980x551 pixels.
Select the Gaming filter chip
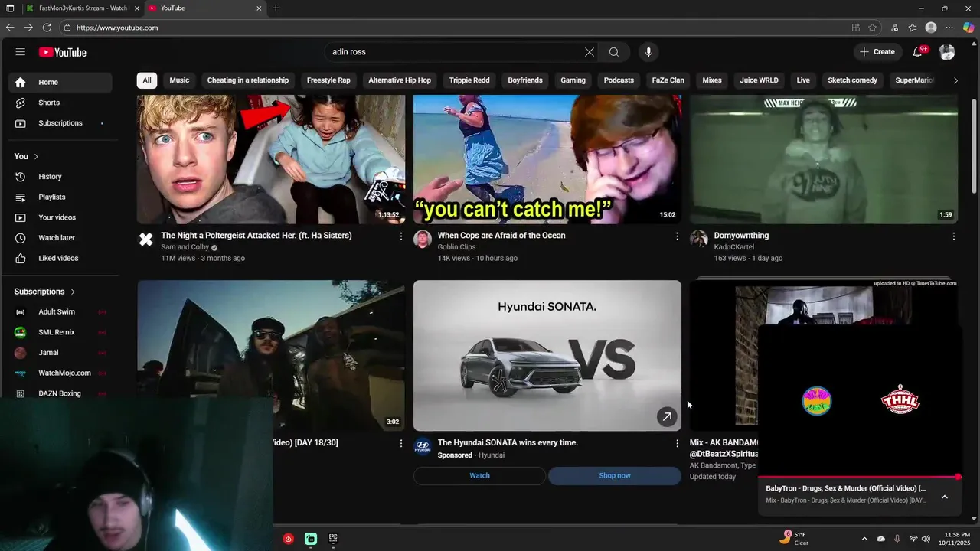coord(573,80)
